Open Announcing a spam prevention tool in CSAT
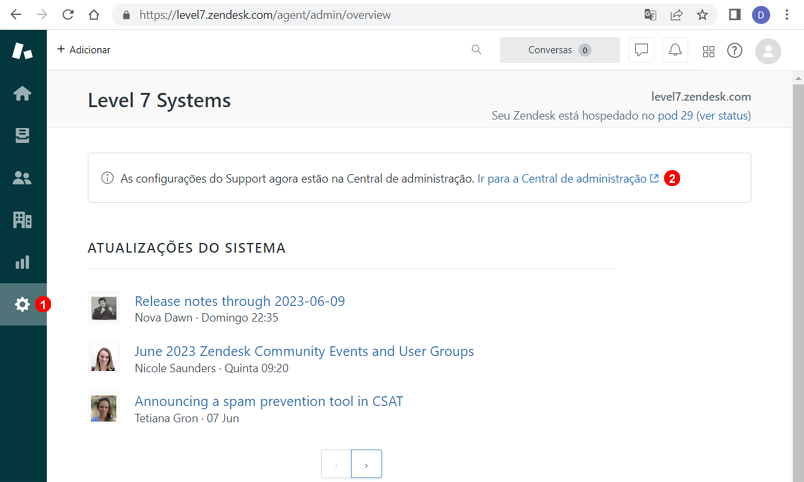 point(269,401)
